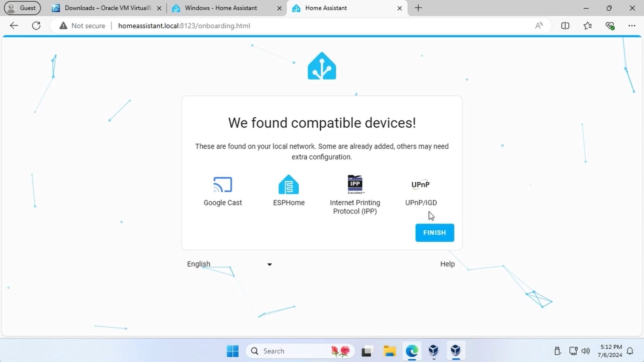Click the FINISH button

[434, 232]
